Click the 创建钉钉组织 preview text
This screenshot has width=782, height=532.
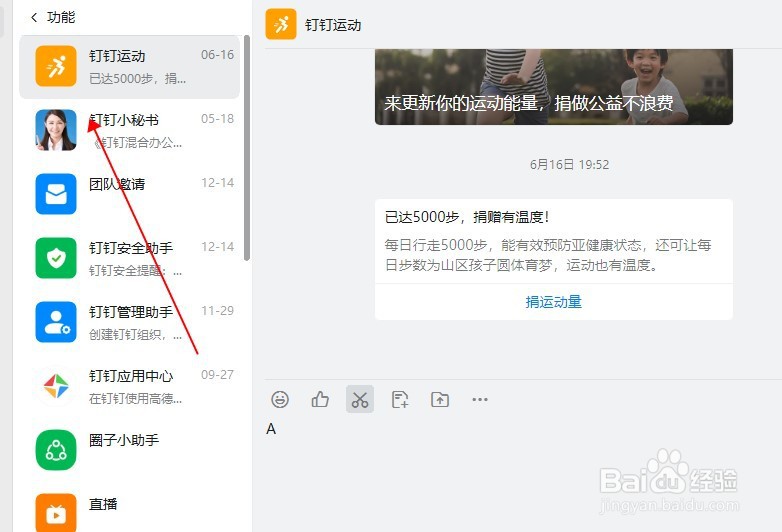(x=135, y=335)
